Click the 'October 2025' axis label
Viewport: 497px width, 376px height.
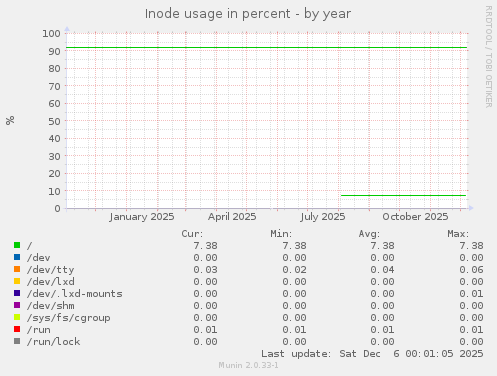click(x=415, y=217)
